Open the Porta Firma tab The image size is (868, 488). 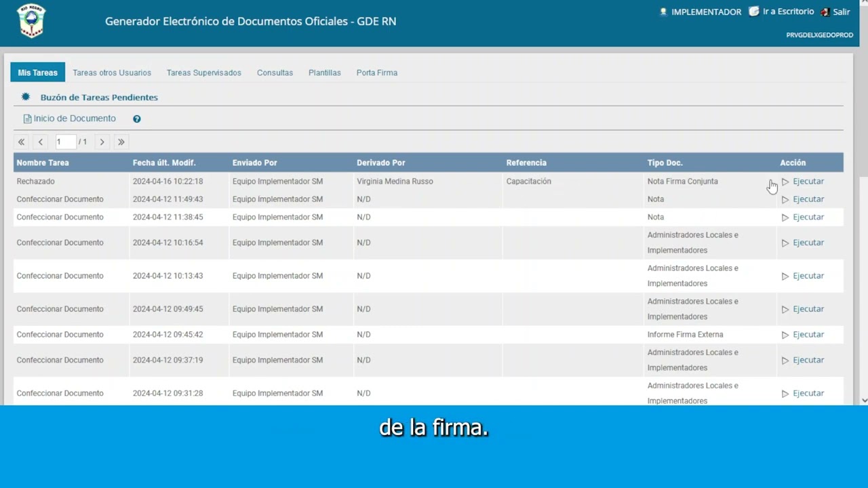(377, 73)
